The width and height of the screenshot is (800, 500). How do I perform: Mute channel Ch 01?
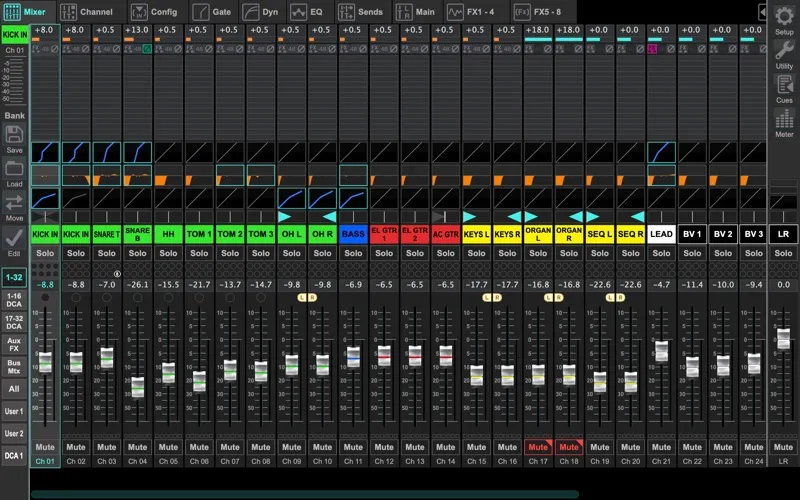45,447
